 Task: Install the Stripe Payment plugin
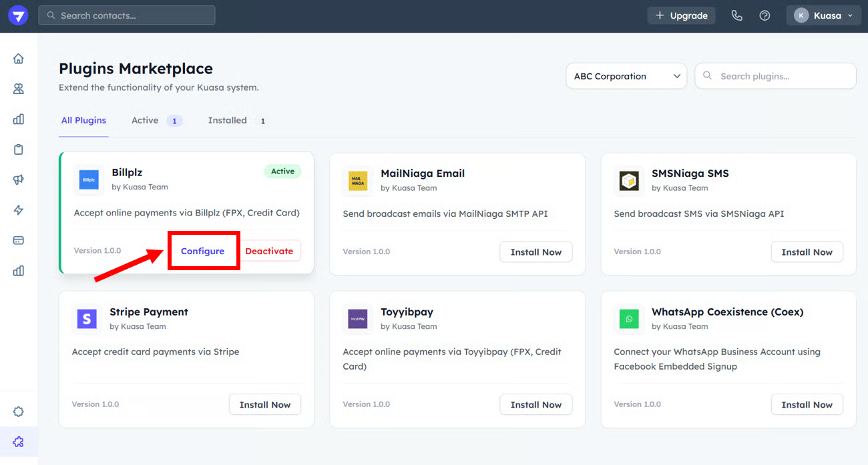tap(264, 405)
